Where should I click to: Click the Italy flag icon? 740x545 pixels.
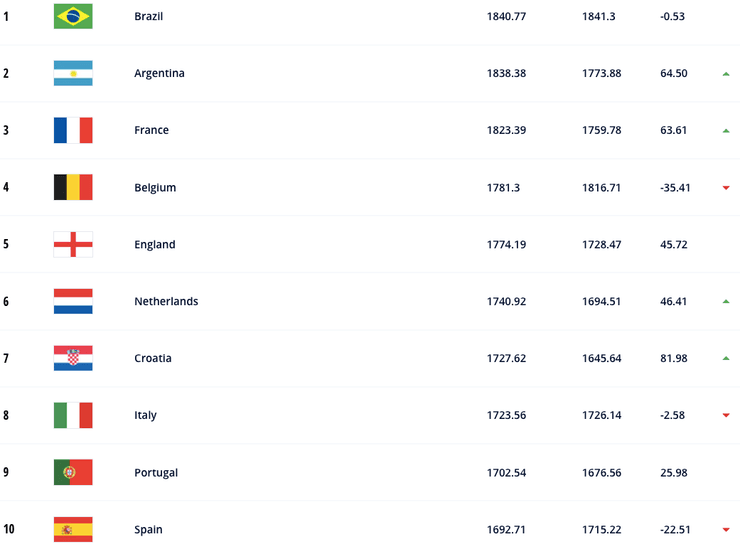[x=73, y=415]
